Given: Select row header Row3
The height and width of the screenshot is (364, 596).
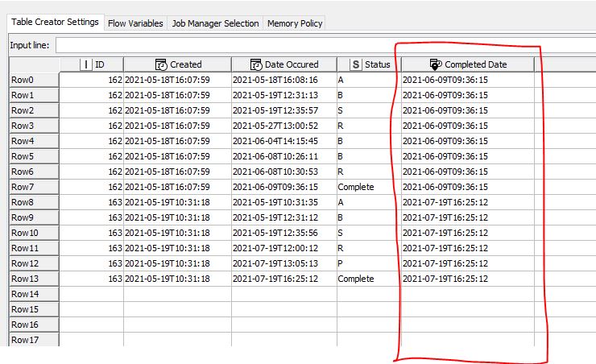Looking at the screenshot, I should (x=34, y=126).
